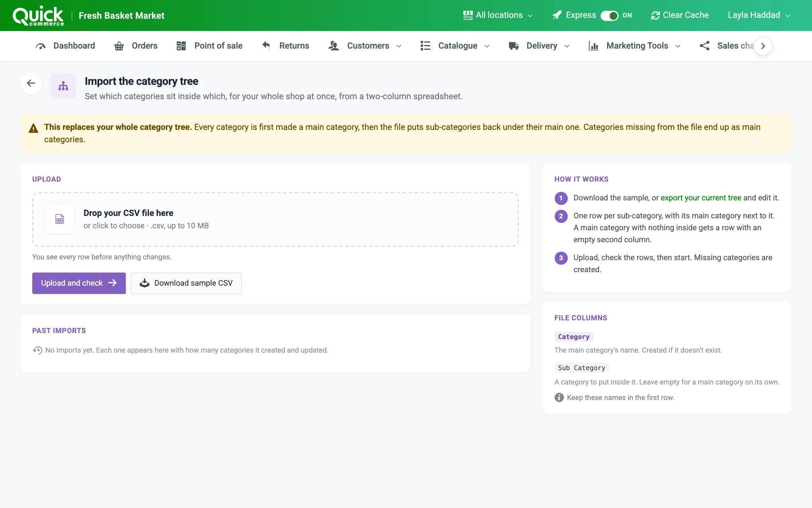Click the Upload and check button

pyautogui.click(x=79, y=283)
